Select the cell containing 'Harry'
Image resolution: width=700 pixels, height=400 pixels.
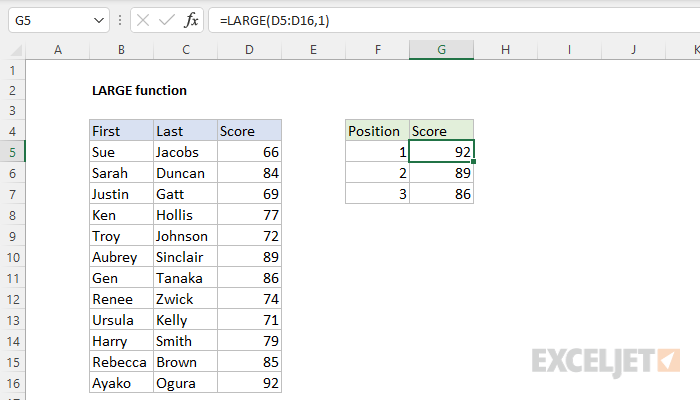tap(121, 341)
